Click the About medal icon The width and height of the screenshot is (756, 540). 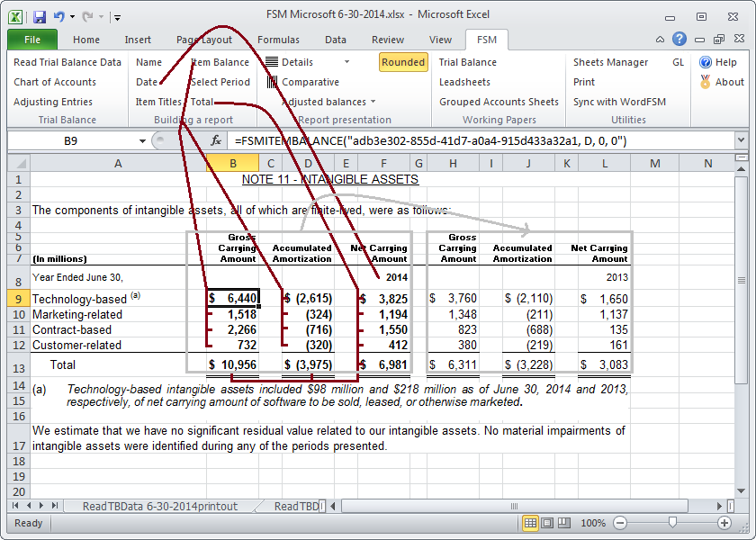coord(706,82)
